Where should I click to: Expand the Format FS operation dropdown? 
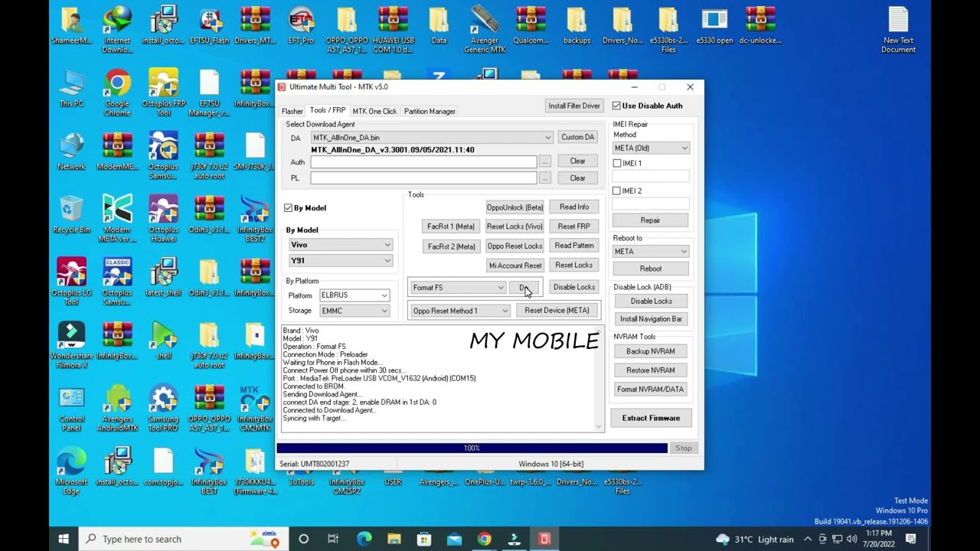pyautogui.click(x=501, y=288)
